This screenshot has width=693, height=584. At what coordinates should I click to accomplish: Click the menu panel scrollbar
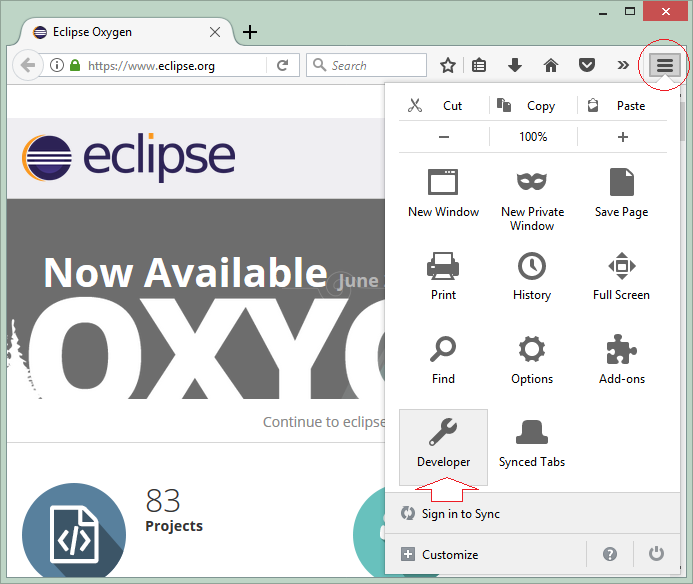tap(683, 122)
